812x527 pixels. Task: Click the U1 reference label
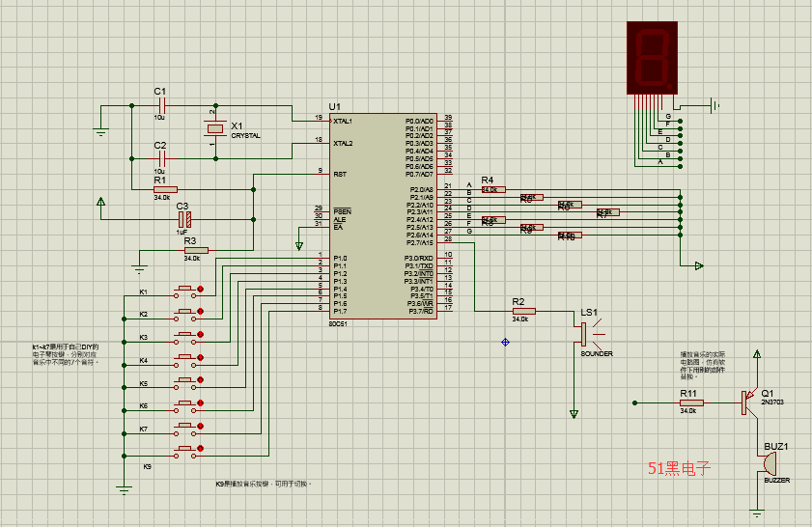click(334, 106)
